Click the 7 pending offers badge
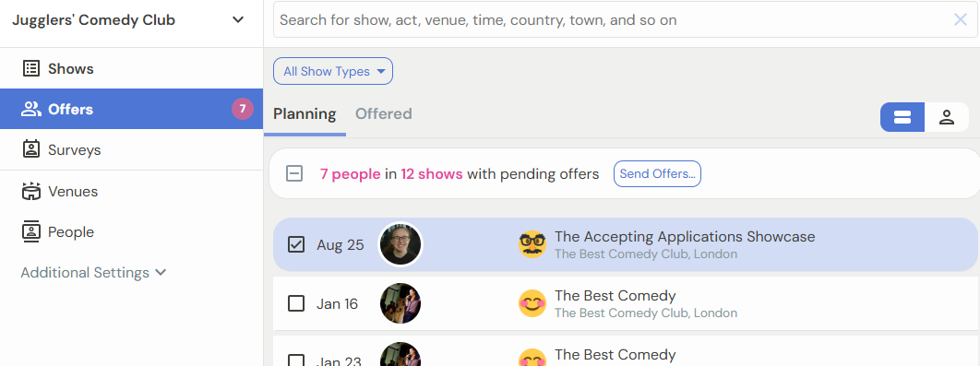The height and width of the screenshot is (366, 980). point(243,110)
